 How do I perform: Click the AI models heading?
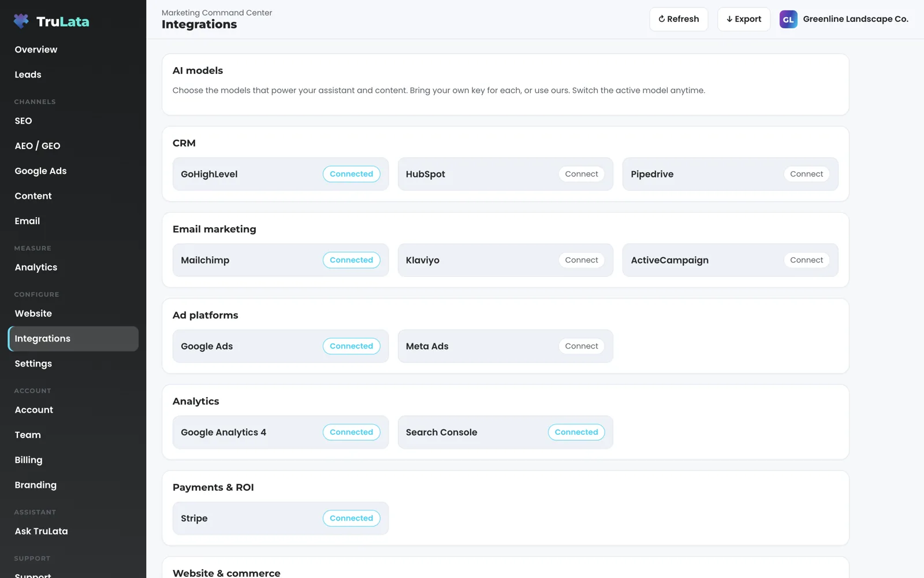(x=198, y=71)
